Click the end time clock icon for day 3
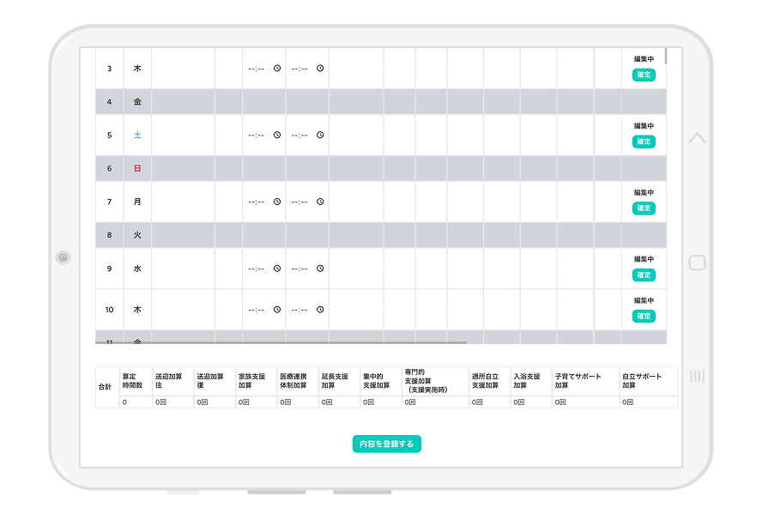The image size is (762, 532). 320,69
